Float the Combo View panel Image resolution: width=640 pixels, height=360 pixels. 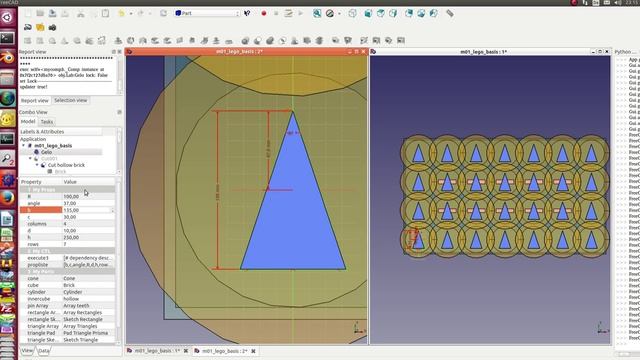[119, 112]
